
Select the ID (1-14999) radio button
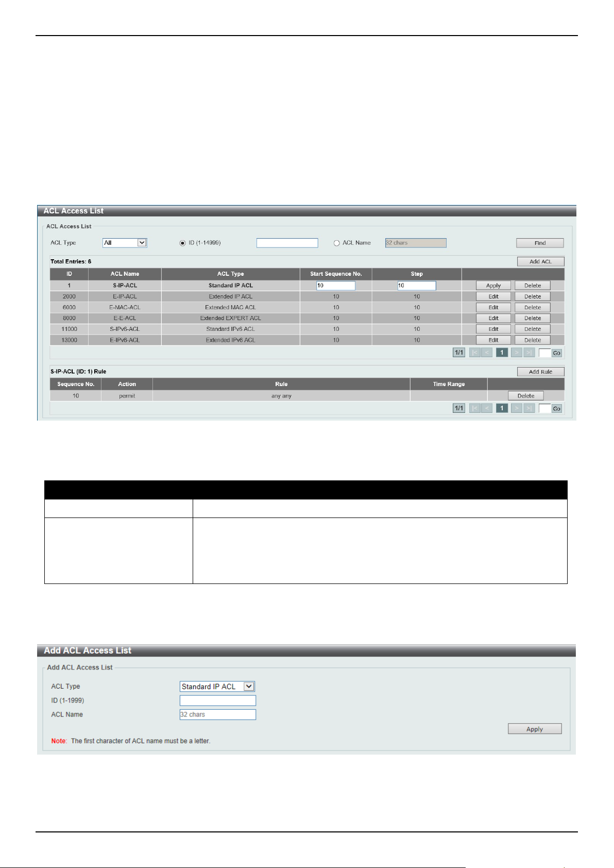(x=182, y=243)
